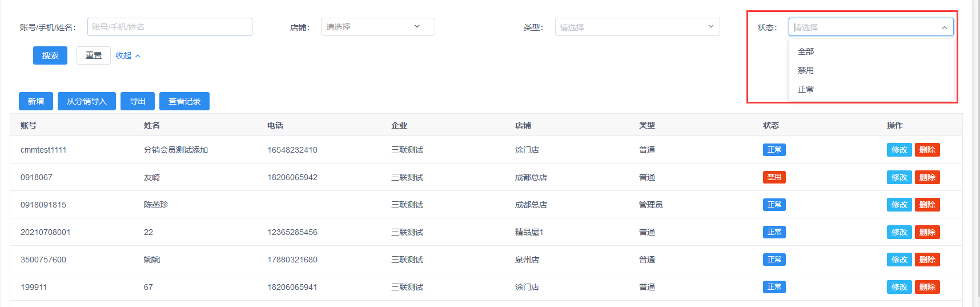
Task: Click the 收起 link
Action: [x=123, y=55]
